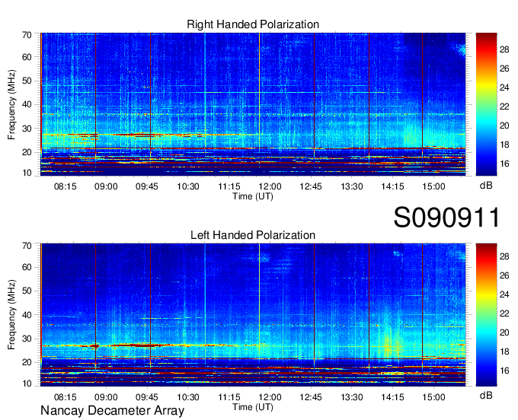The image size is (518, 420).
Task: Click the 10 MHz tick on Left Handed plot
Action: [x=27, y=383]
